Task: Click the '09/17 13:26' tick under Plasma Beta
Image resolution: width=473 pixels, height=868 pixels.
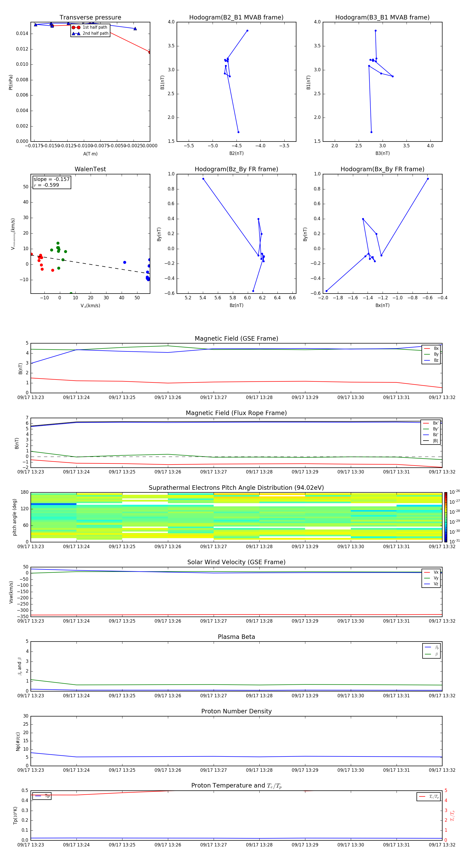Action: click(168, 696)
